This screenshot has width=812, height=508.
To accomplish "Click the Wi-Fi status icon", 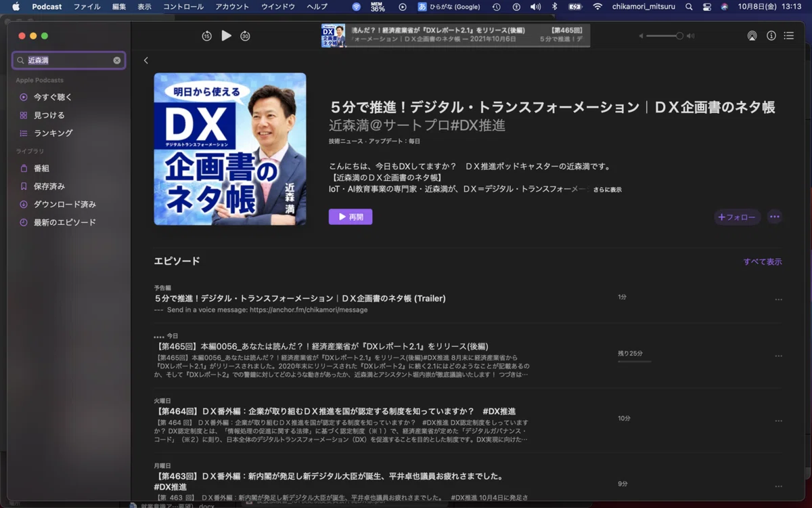I will click(x=597, y=7).
